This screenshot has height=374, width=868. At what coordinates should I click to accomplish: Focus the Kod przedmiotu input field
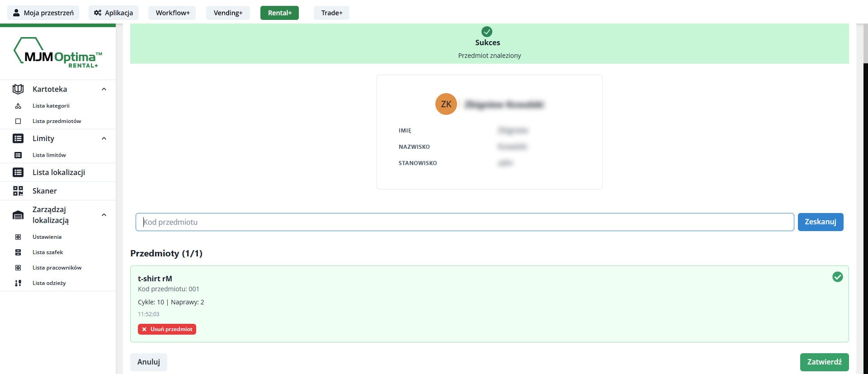click(464, 222)
